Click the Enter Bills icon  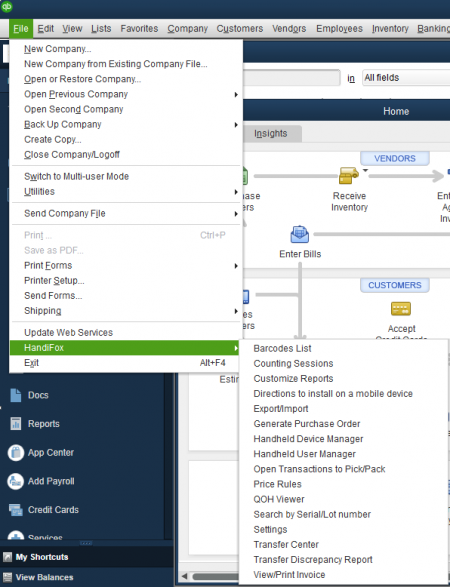click(x=300, y=234)
